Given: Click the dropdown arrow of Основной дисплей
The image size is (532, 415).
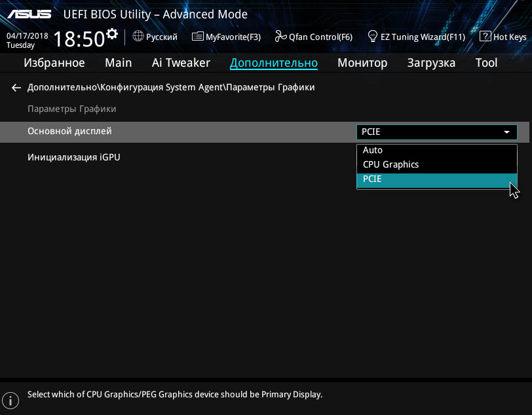Looking at the screenshot, I should [x=506, y=132].
